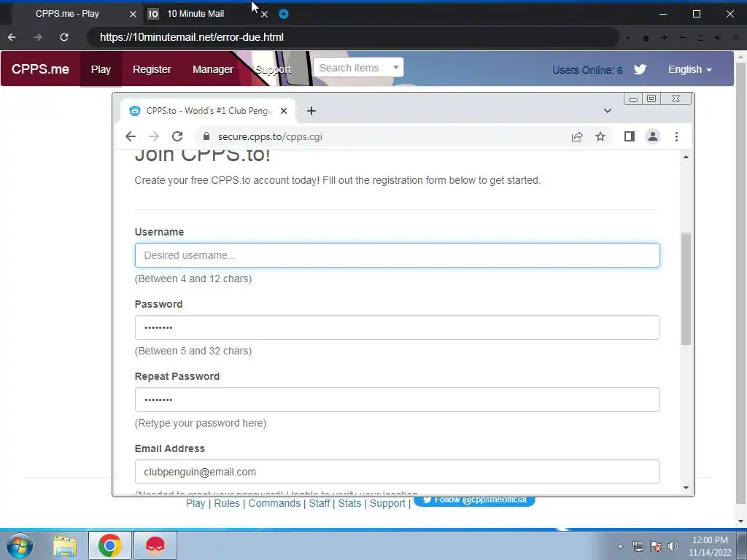Reload the 10minutemail page in outer browser

click(64, 37)
